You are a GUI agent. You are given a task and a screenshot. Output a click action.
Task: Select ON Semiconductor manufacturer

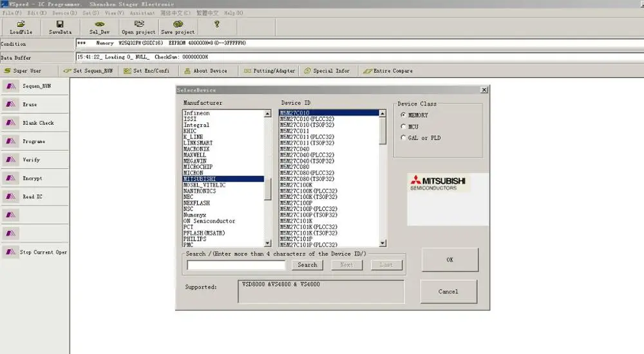(x=223, y=221)
